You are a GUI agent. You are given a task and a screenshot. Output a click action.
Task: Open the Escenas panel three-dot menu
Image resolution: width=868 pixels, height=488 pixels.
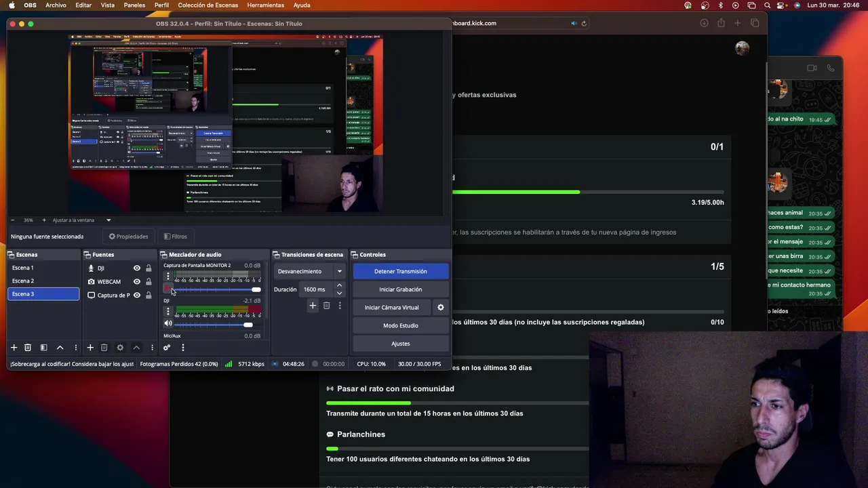click(x=75, y=348)
